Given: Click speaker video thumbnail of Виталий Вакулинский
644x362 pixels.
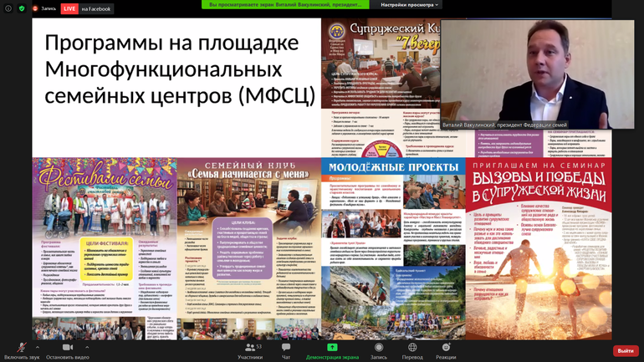Looking at the screenshot, I should pos(537,74).
